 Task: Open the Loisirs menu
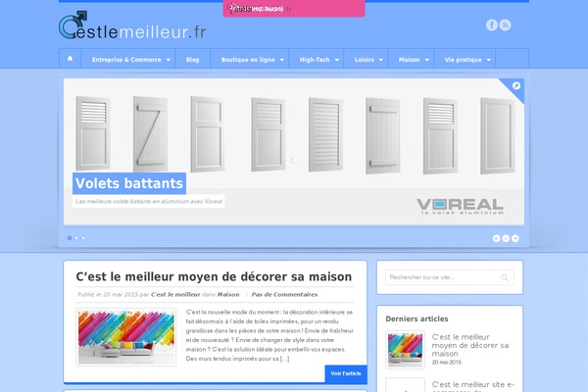coord(365,60)
